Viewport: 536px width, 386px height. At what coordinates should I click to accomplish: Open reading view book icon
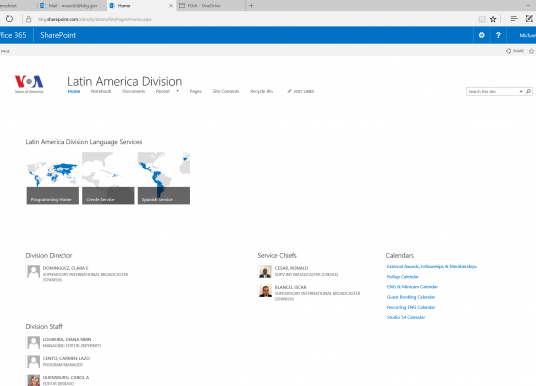482,19
